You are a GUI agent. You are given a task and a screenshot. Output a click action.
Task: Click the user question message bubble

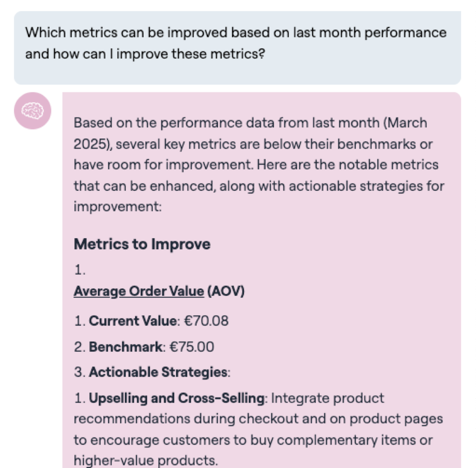237,47
